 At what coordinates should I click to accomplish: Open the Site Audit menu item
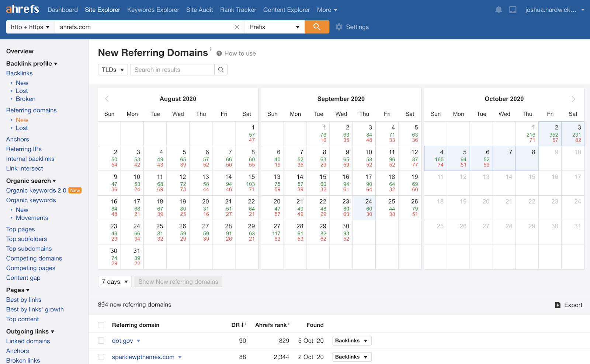pos(199,10)
